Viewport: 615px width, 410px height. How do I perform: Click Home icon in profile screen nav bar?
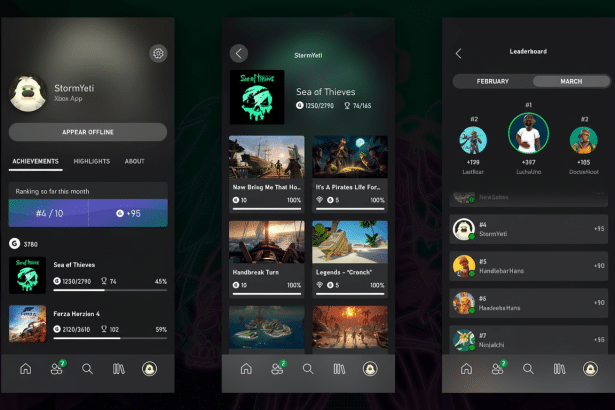pos(25,369)
